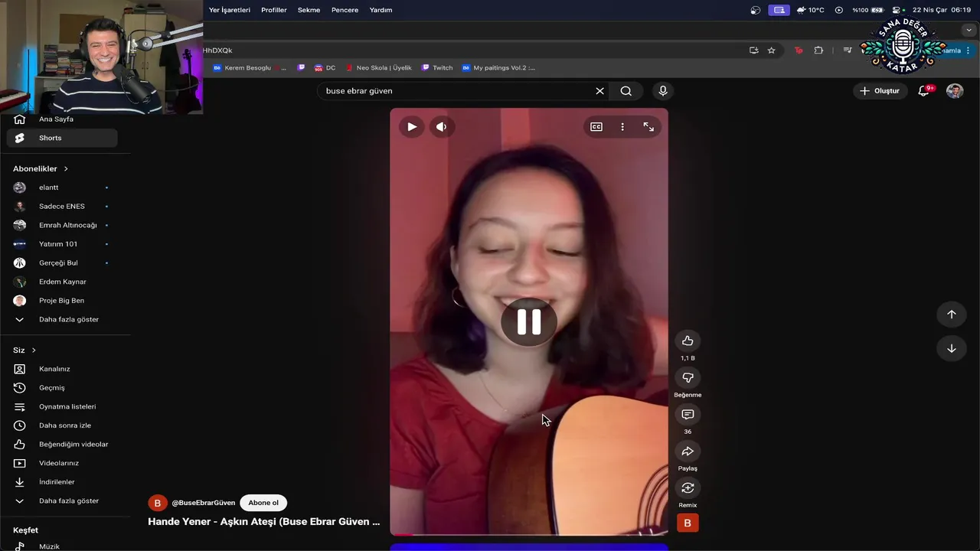Open Videolarınız in sidebar
The height and width of the screenshot is (551, 980).
point(62,463)
